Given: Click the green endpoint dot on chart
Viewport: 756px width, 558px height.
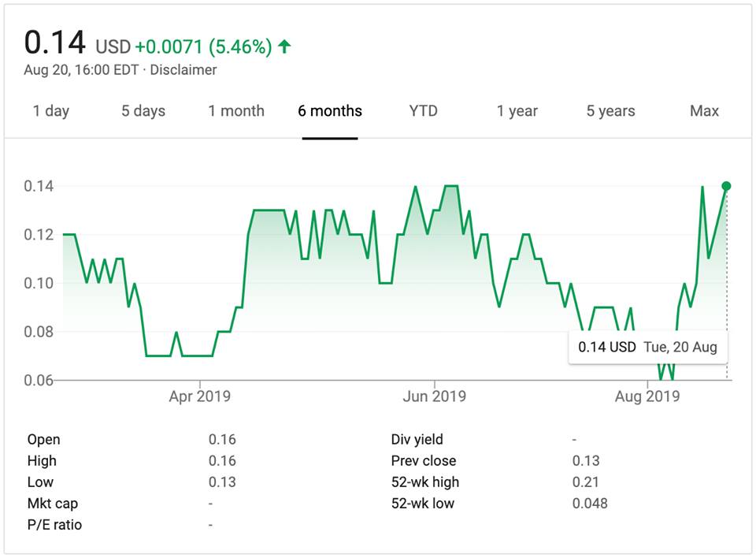Looking at the screenshot, I should 726,186.
